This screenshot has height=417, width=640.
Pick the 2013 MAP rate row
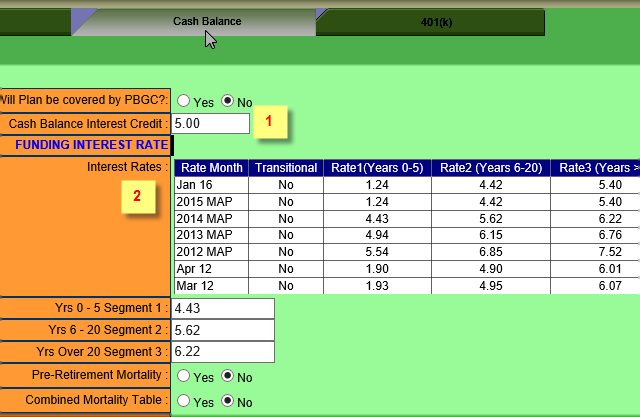tap(210, 236)
